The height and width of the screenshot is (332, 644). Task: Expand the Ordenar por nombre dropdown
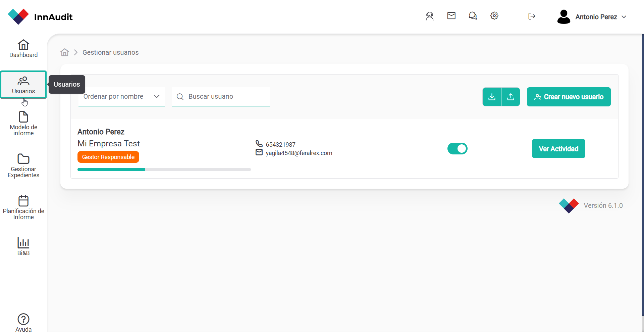(121, 97)
